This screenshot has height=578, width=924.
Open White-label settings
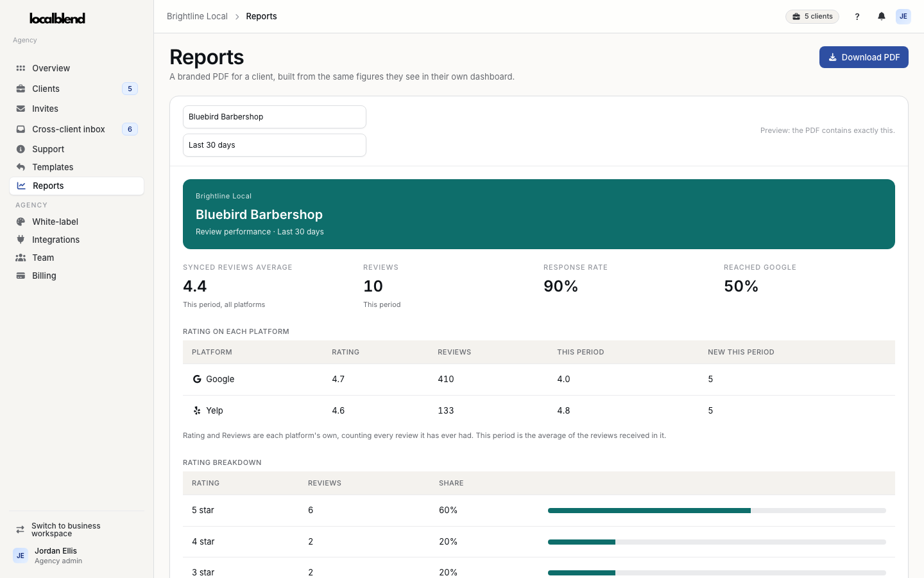[76, 222]
